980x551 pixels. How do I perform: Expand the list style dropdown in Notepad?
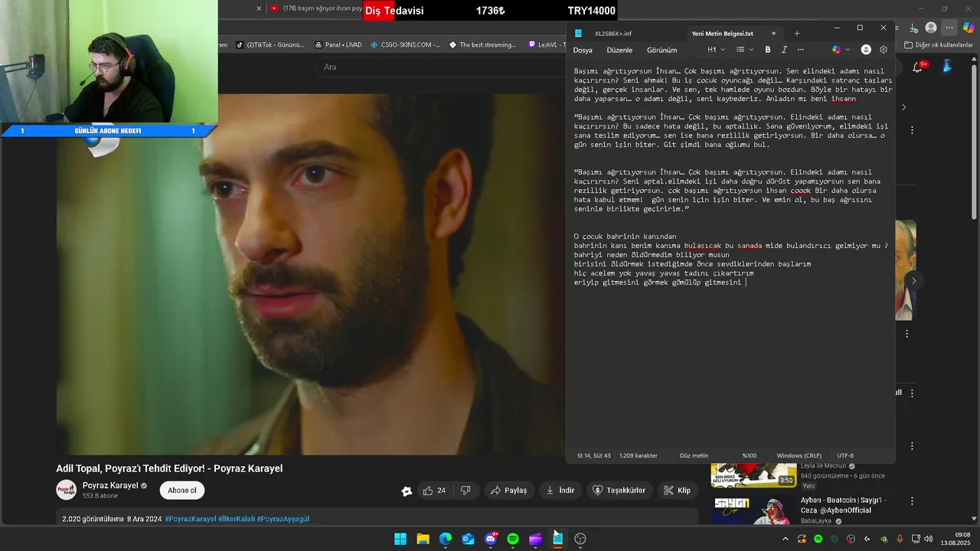pyautogui.click(x=744, y=50)
